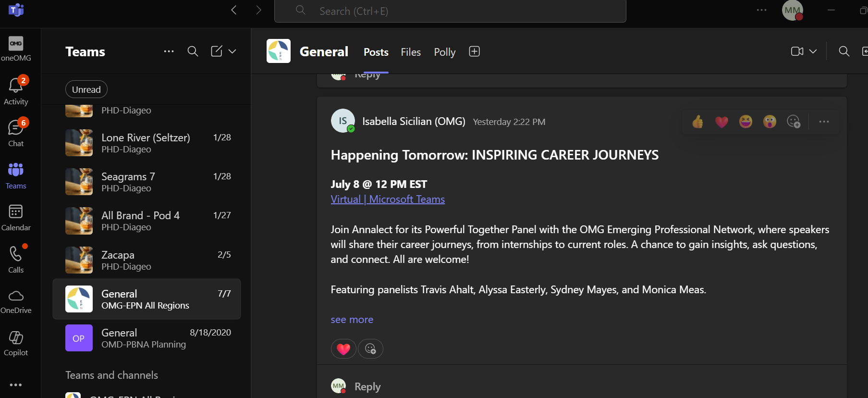Switch to the Polly tab
The width and height of the screenshot is (868, 398).
pos(445,52)
